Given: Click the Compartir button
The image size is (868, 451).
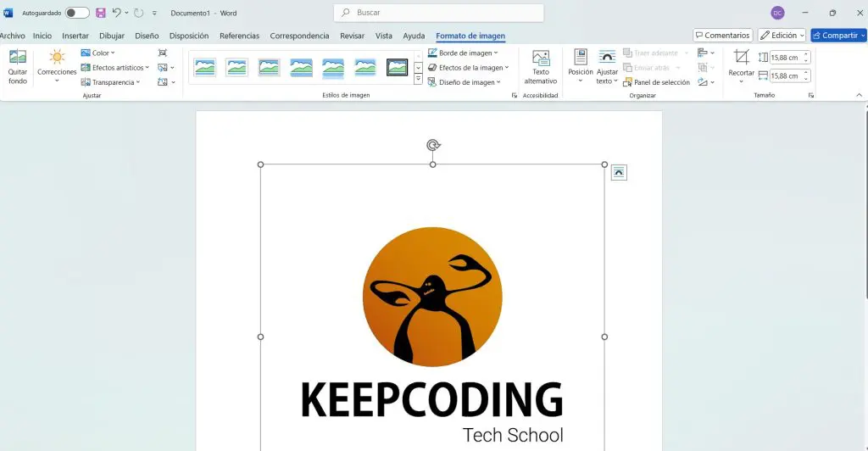Looking at the screenshot, I should (837, 36).
